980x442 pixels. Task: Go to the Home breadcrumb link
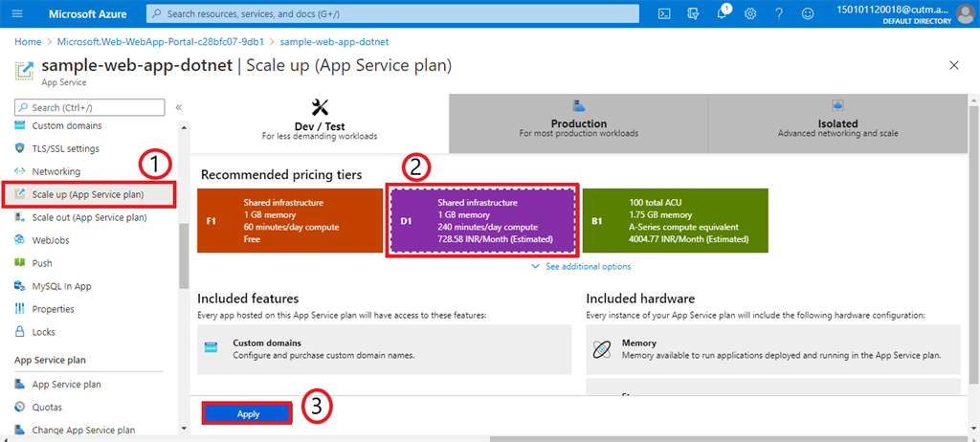coord(28,42)
